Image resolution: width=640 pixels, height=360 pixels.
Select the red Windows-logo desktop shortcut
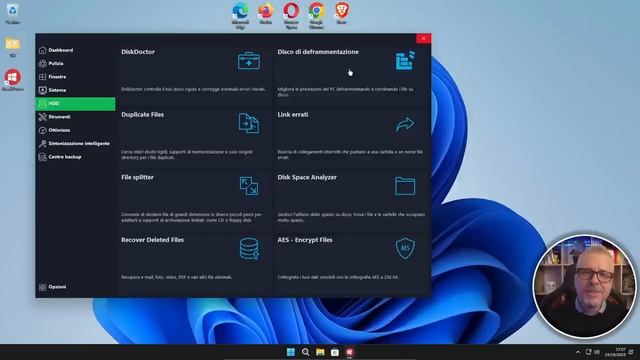click(x=13, y=80)
